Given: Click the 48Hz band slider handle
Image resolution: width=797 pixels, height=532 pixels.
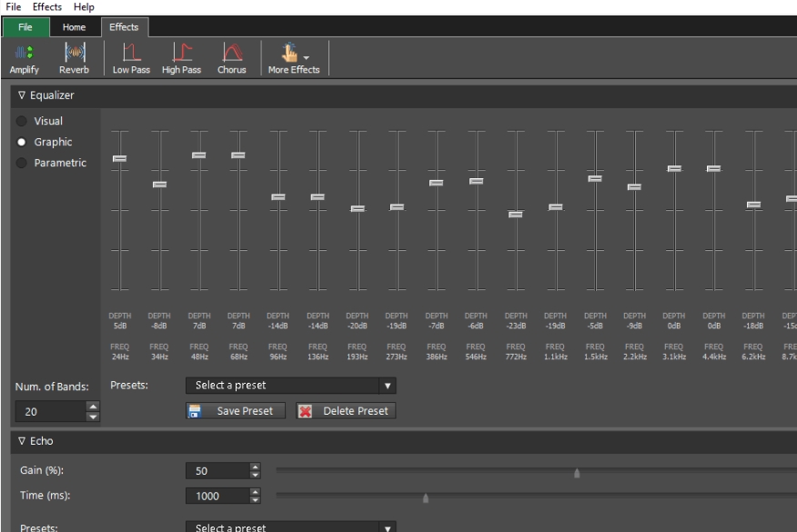Looking at the screenshot, I should pos(198,155).
